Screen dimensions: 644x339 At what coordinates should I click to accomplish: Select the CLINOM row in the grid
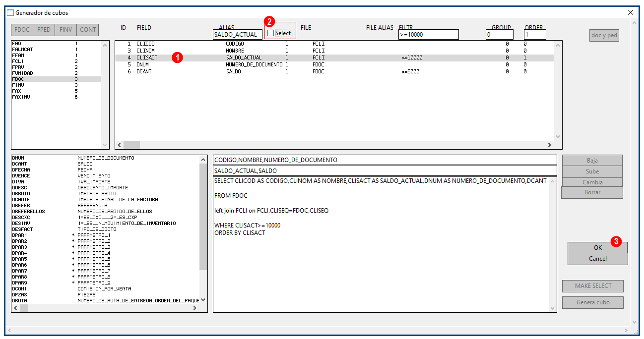334,51
